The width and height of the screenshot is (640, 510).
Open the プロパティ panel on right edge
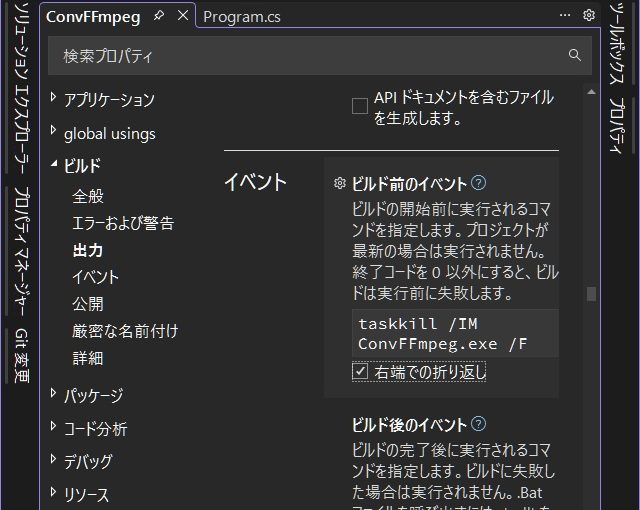tap(616, 125)
